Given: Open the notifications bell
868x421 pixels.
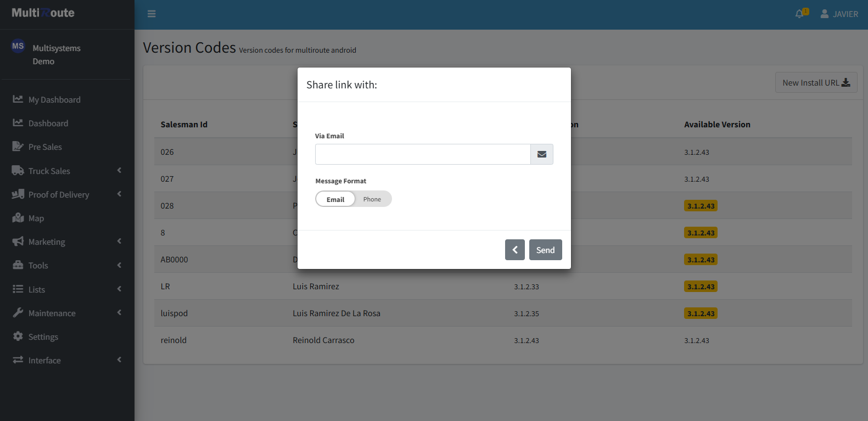Looking at the screenshot, I should [800, 14].
